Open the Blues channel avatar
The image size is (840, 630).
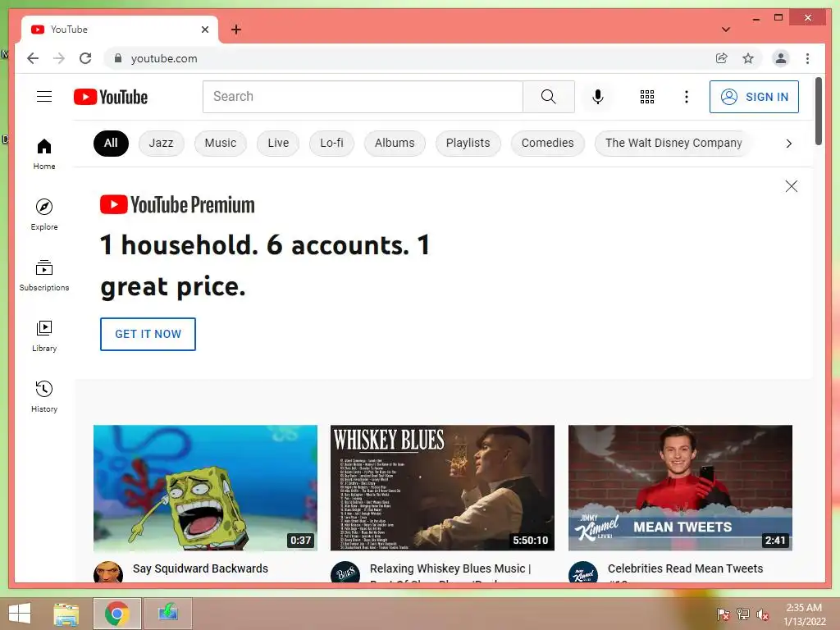(345, 573)
